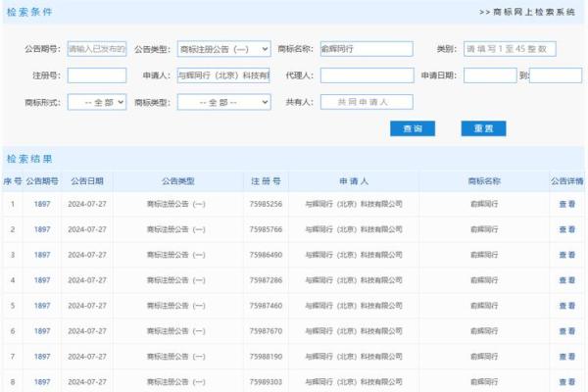Select registration number 75986490 cell
The image size is (588, 392).
(x=266, y=255)
